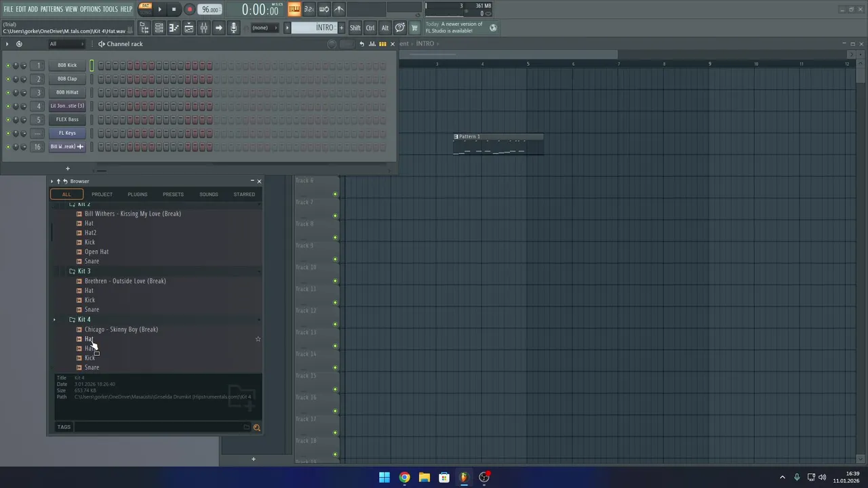
Task: Mute the 808 Clap channel green light
Action: click(8, 79)
